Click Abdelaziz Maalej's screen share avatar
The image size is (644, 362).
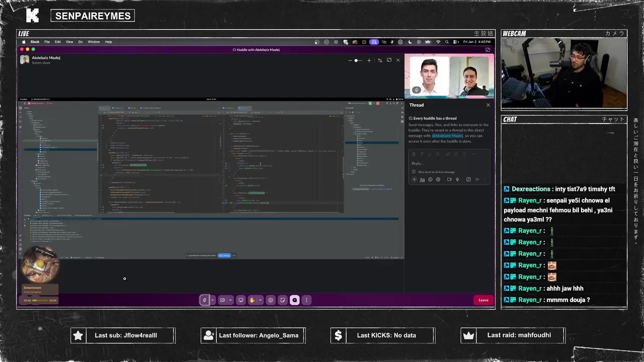pyautogui.click(x=24, y=60)
